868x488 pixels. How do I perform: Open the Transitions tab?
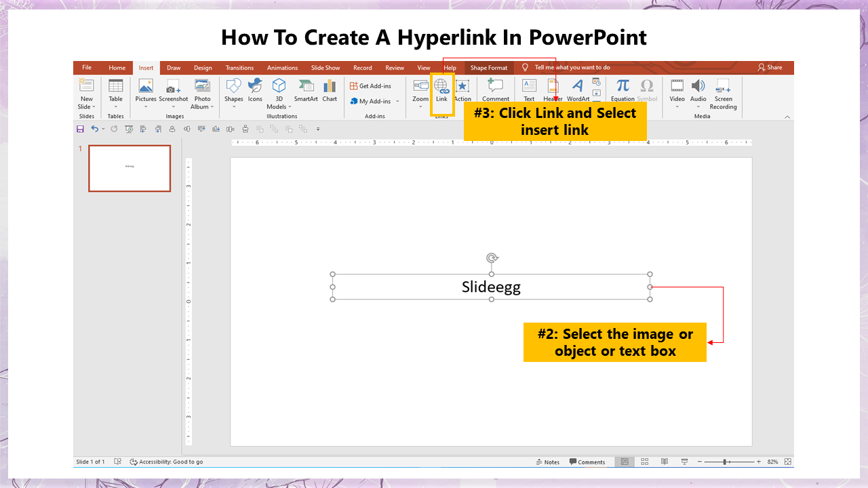click(239, 68)
